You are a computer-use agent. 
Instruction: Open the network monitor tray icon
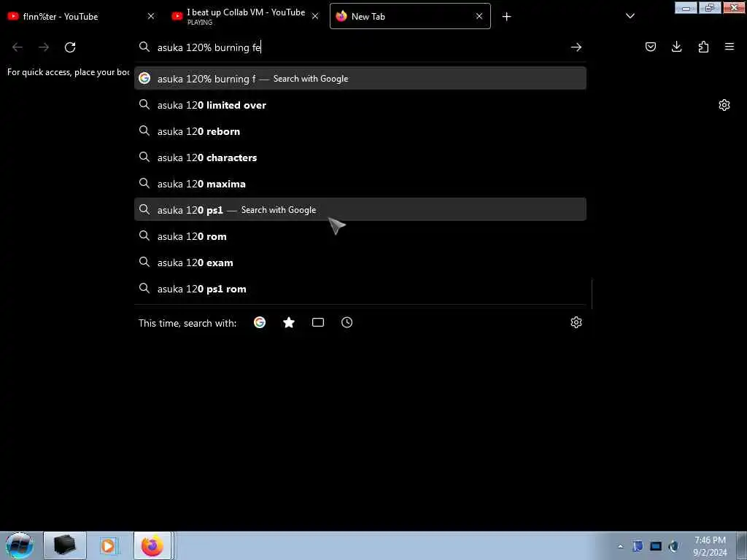tap(656, 546)
